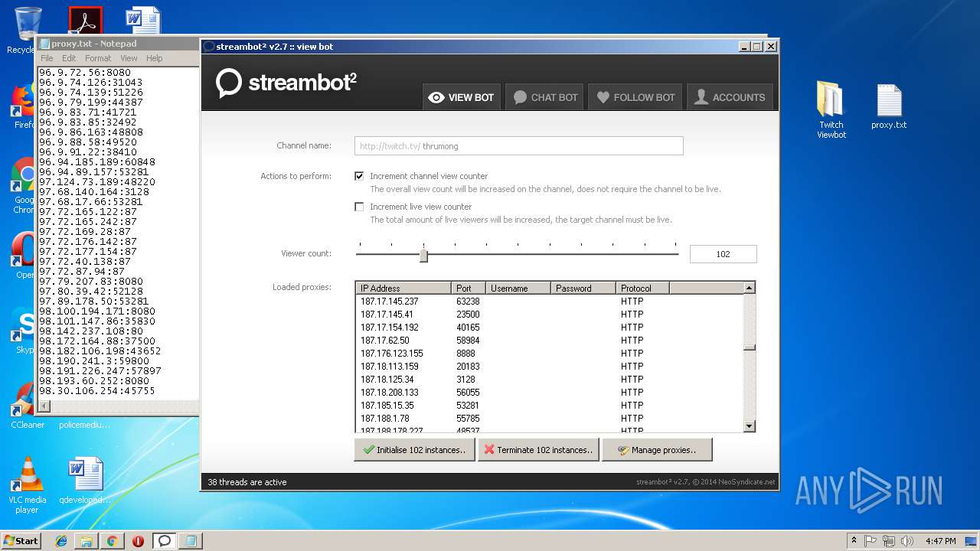Open the FOLLOW BOT tab
This screenshot has width=980, height=551.
tap(635, 97)
